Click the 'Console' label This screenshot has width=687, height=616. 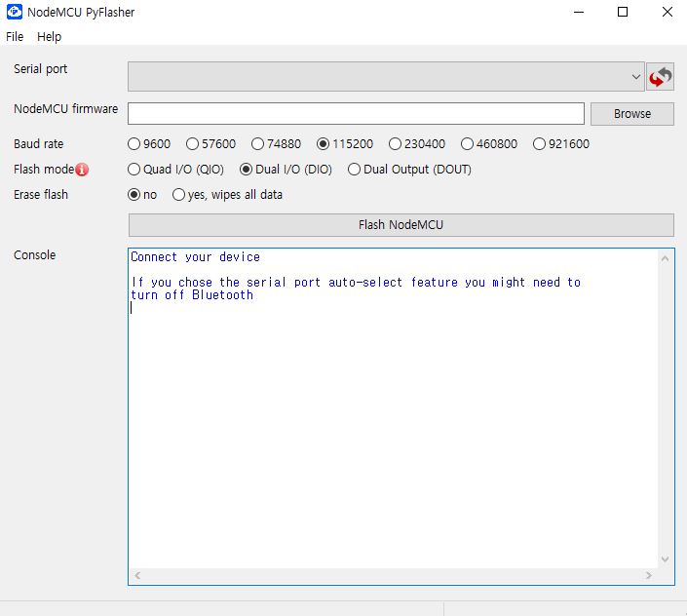point(35,255)
